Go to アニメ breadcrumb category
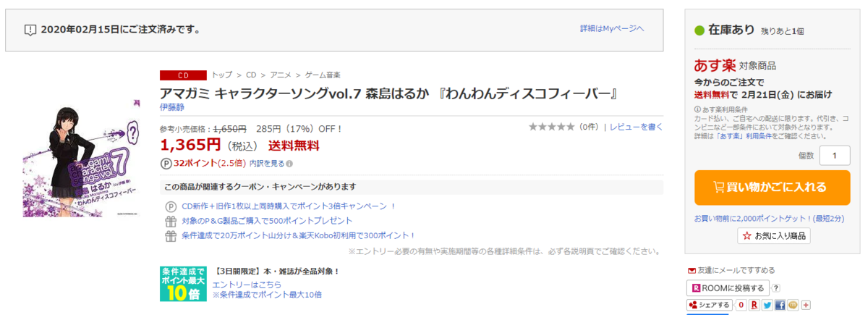Screen dimensions: 868x315 pyautogui.click(x=281, y=75)
